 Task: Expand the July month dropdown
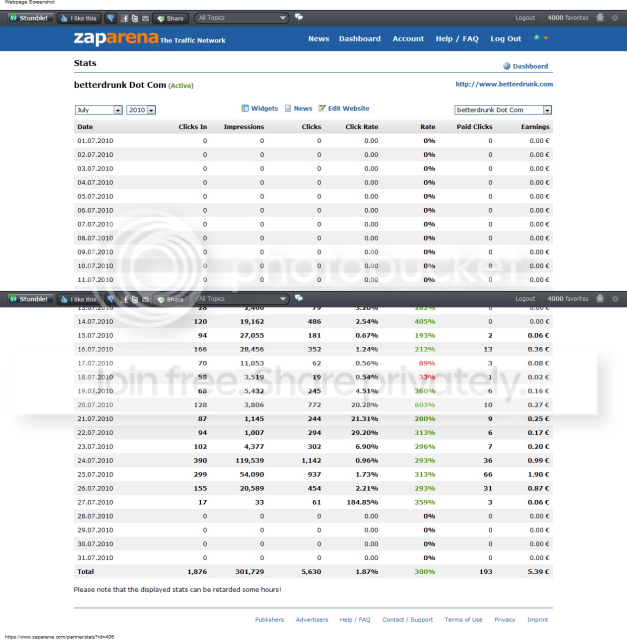pyautogui.click(x=98, y=110)
